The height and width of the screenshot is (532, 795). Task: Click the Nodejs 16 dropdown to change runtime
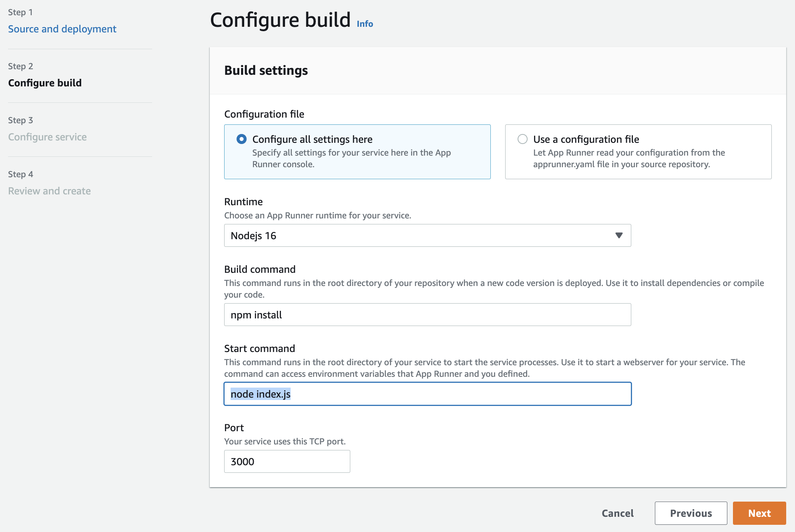[x=427, y=235]
